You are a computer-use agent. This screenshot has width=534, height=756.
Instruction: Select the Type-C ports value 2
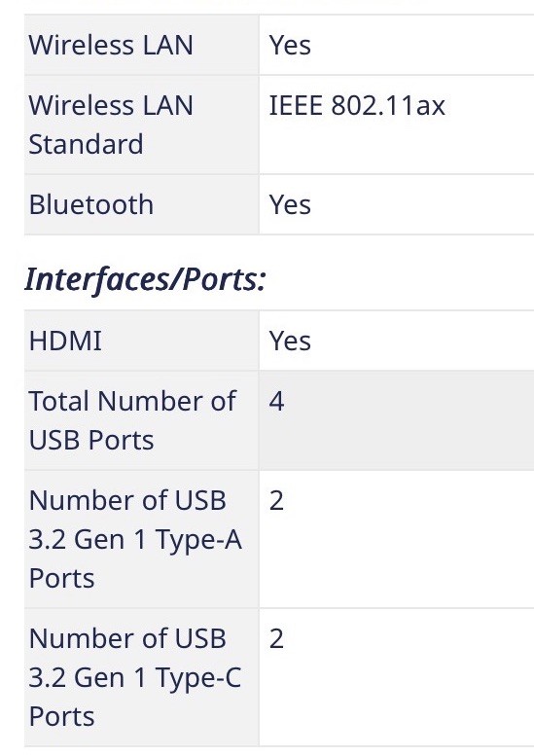point(276,639)
